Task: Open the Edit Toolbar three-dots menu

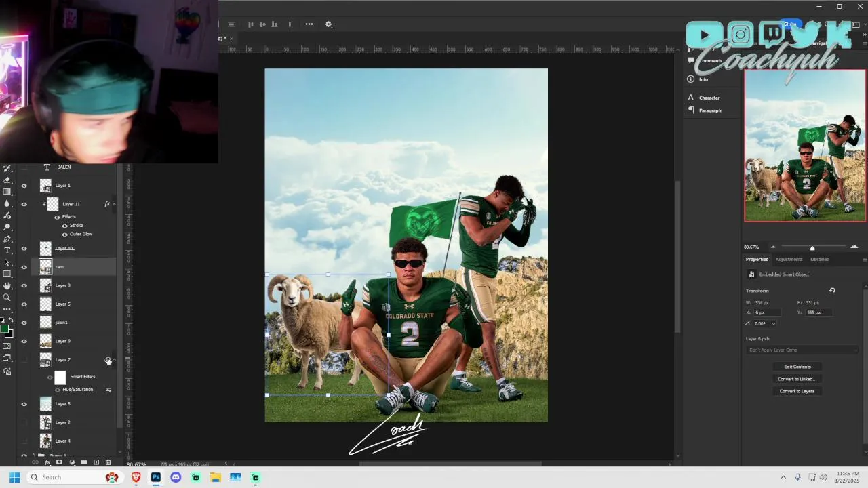Action: pos(7,308)
